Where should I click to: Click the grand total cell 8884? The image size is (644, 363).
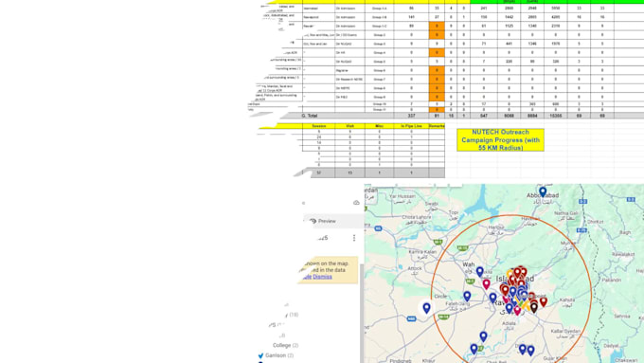[x=532, y=116]
